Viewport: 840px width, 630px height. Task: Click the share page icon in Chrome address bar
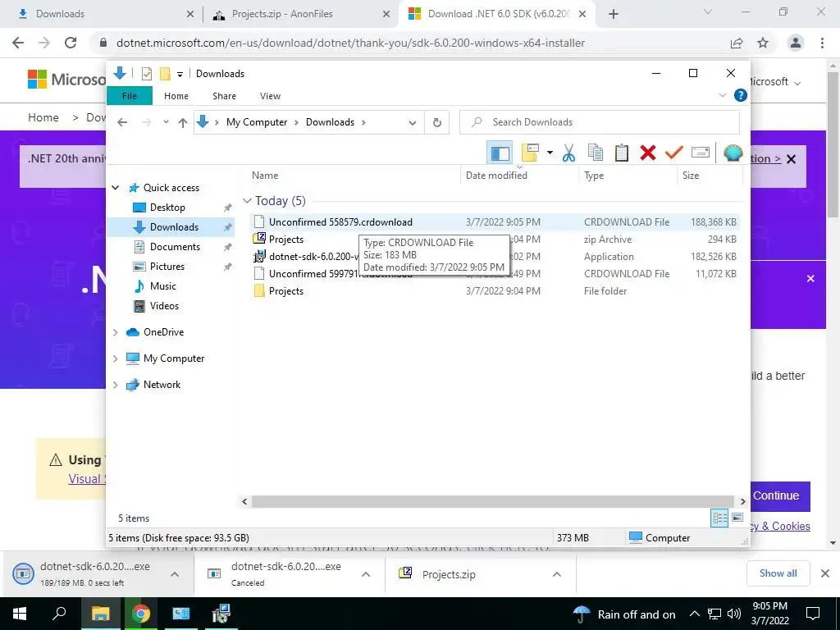[x=737, y=43]
